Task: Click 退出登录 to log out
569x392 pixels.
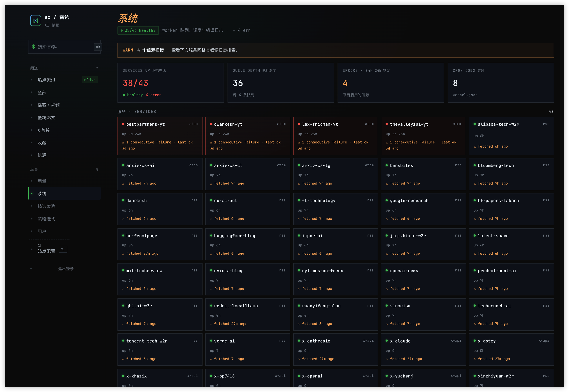Action: coord(66,269)
